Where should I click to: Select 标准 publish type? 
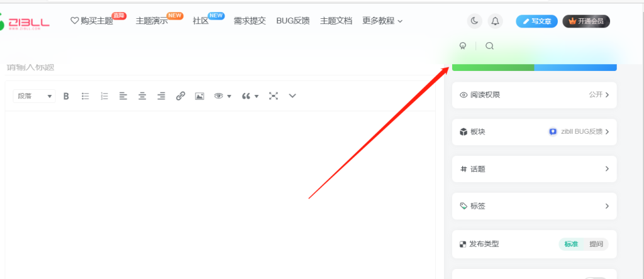(571, 244)
